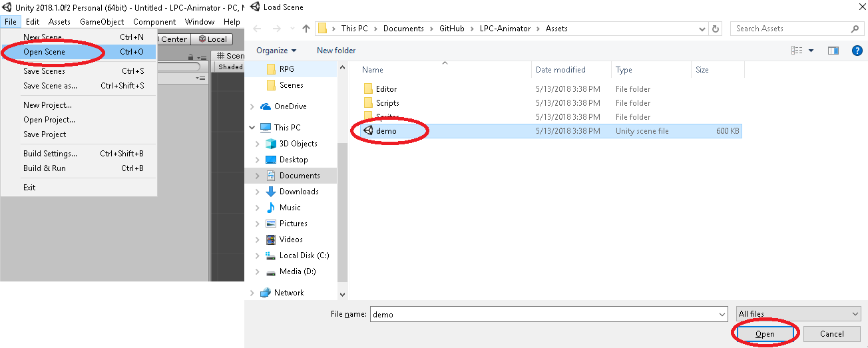
Task: Go up one folder level with up arrow
Action: tap(306, 29)
